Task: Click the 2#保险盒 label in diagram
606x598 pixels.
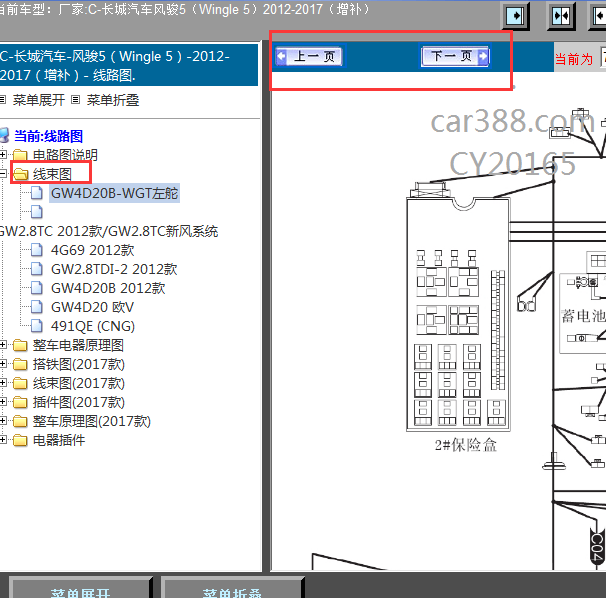Action: [x=466, y=445]
